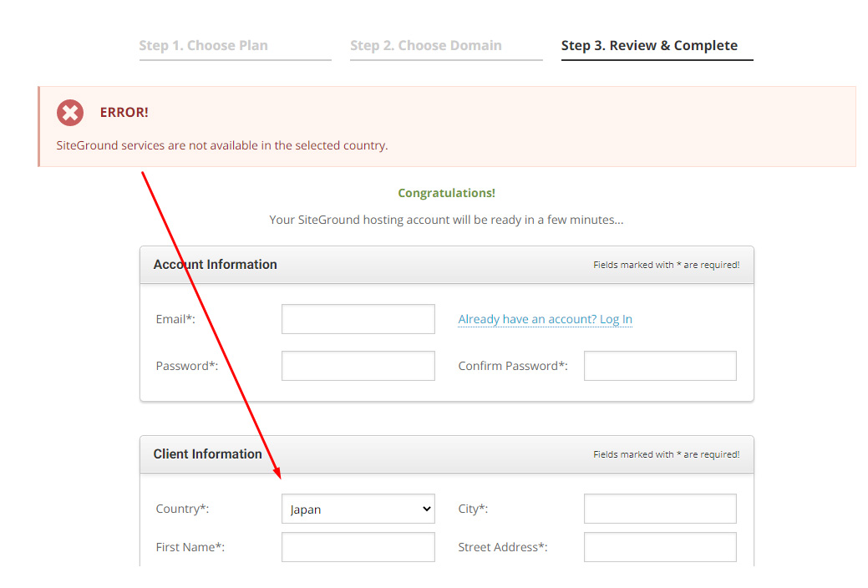Click into the City field
This screenshot has height=588, width=868.
coord(660,509)
